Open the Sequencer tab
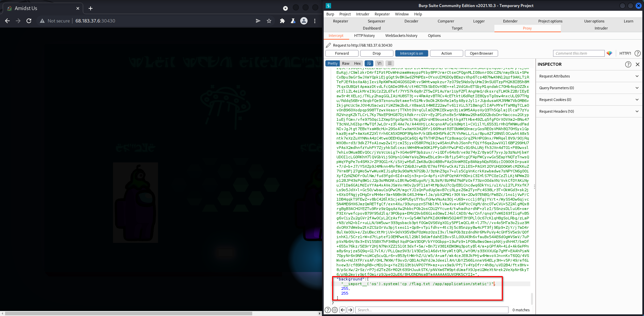 pos(376,21)
